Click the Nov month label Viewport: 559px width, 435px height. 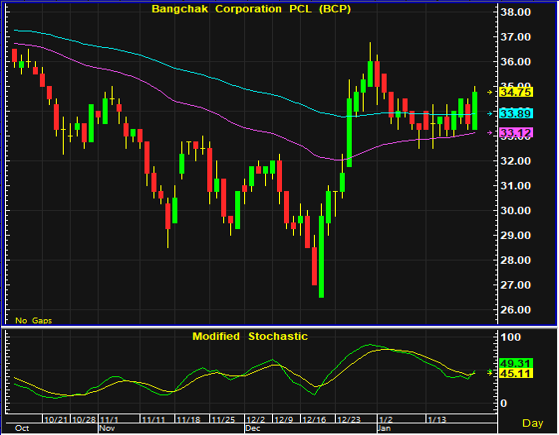click(107, 428)
